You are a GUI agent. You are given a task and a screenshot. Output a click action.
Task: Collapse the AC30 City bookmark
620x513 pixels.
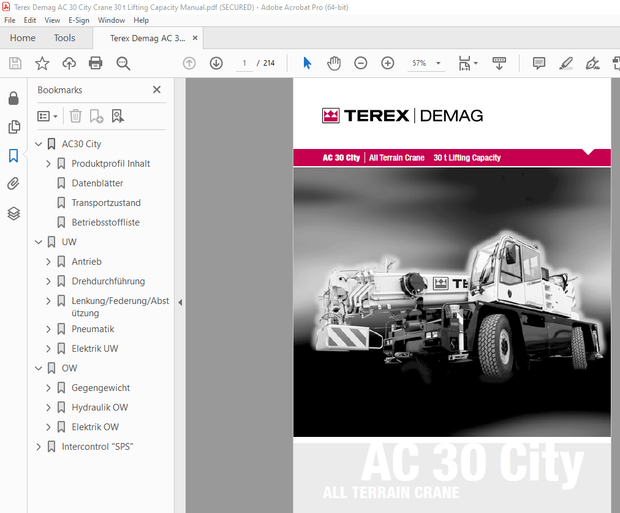(x=38, y=144)
